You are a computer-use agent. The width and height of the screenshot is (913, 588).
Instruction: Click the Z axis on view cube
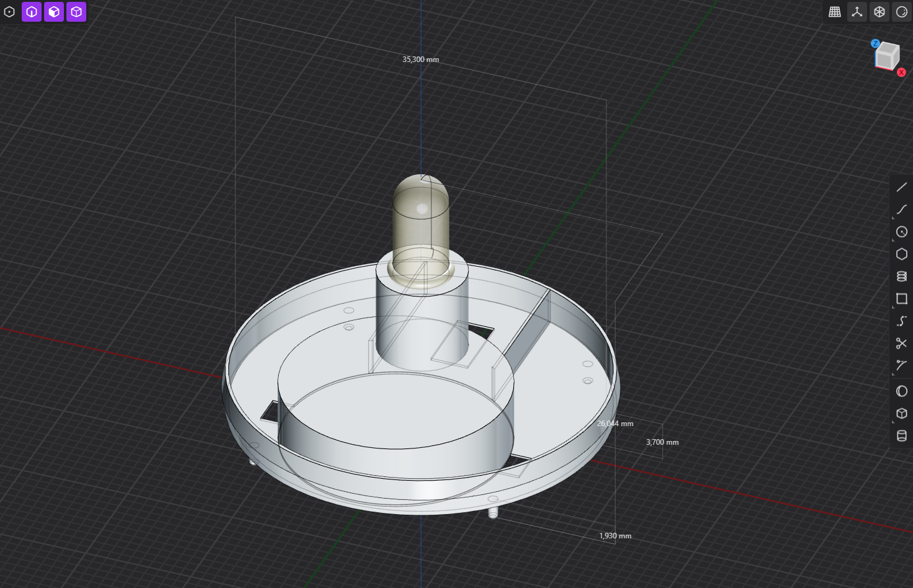(x=875, y=43)
